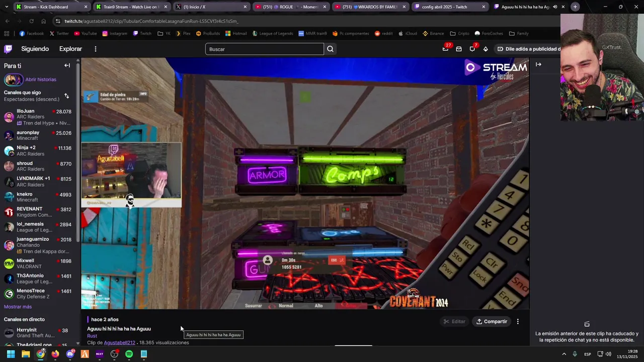Switch to config abril 2025 Twitch tab
The width and height of the screenshot is (644, 362).
point(449,7)
